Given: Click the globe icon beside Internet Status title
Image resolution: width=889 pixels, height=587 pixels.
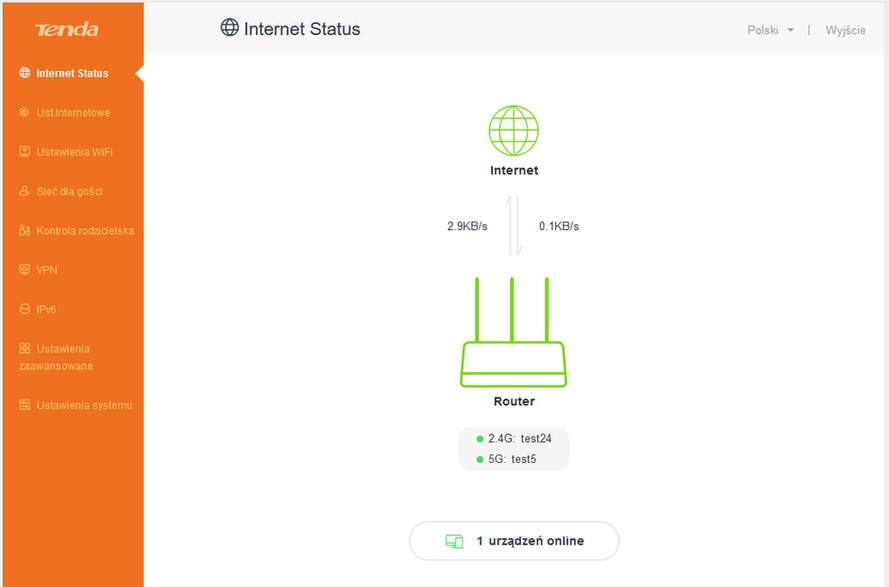Looking at the screenshot, I should [230, 27].
